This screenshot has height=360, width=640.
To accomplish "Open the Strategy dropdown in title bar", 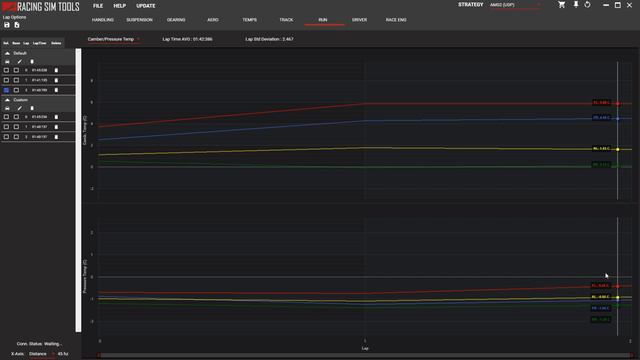I will point(515,5).
